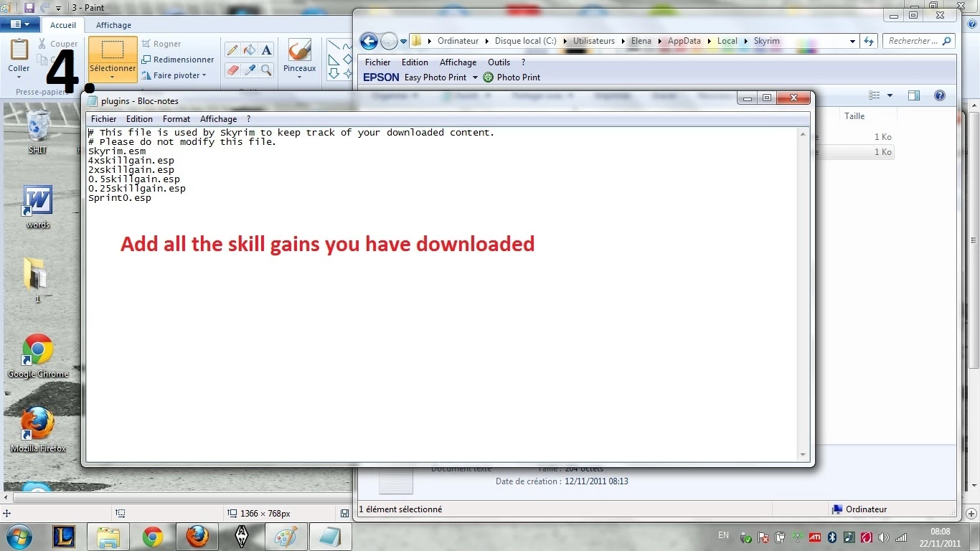The width and height of the screenshot is (980, 551).
Task: Click Ordinateur in the address breadcrumb
Action: point(458,41)
